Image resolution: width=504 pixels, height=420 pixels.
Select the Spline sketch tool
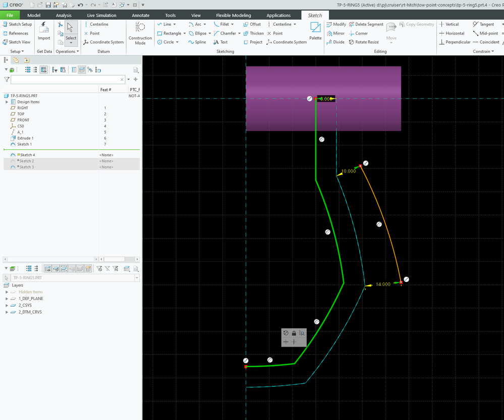[197, 42]
